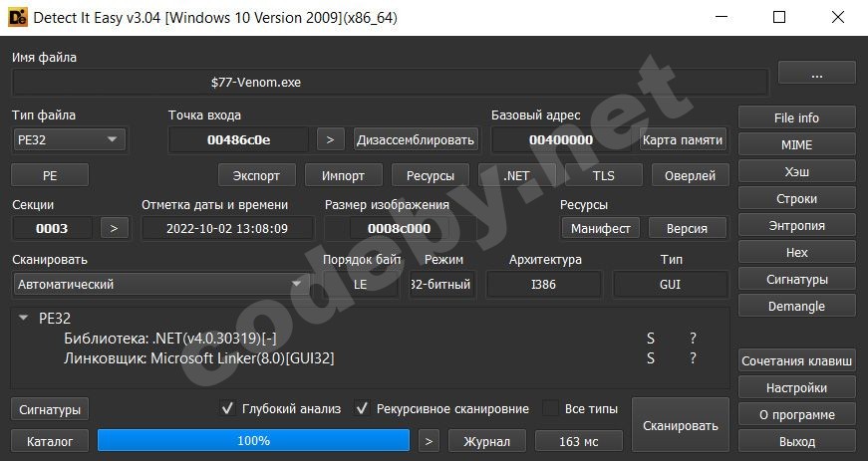Open the .NET info button
868x461 pixels.
516,176
